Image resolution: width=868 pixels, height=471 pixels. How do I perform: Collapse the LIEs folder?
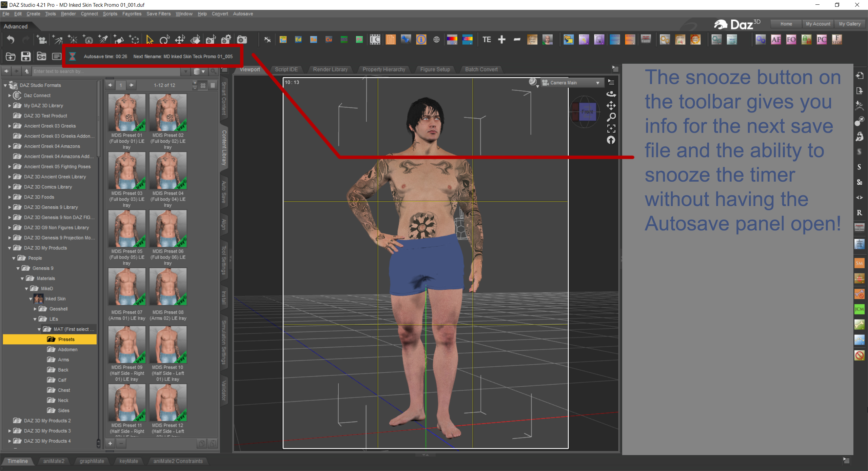tap(35, 319)
